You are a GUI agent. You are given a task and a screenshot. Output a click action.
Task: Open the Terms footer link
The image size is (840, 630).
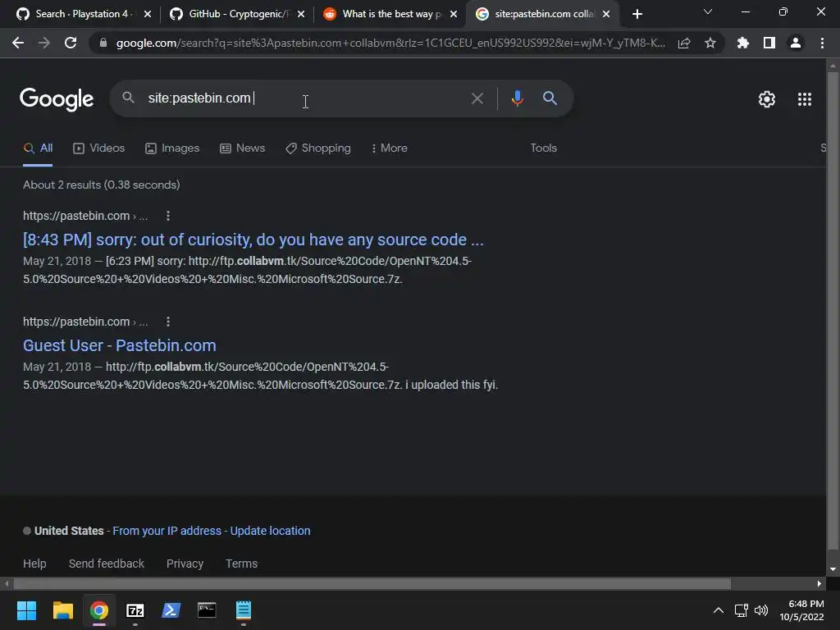(242, 564)
